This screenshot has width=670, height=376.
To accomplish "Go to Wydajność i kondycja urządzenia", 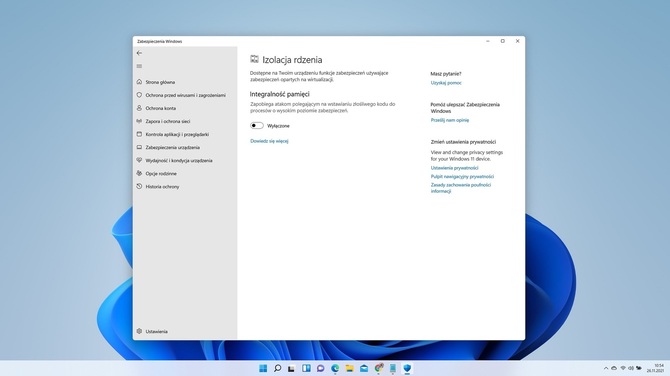I will click(179, 161).
